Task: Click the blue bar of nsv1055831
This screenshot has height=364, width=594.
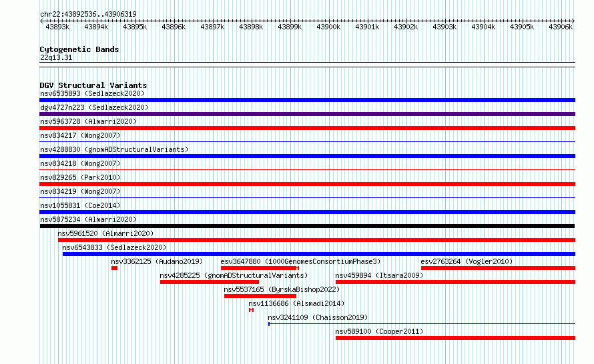Action: [307, 212]
